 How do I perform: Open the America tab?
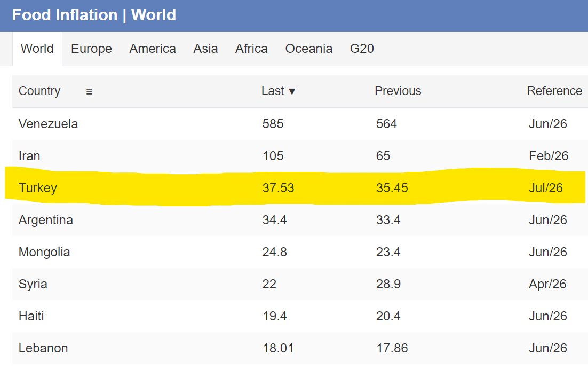pyautogui.click(x=153, y=49)
